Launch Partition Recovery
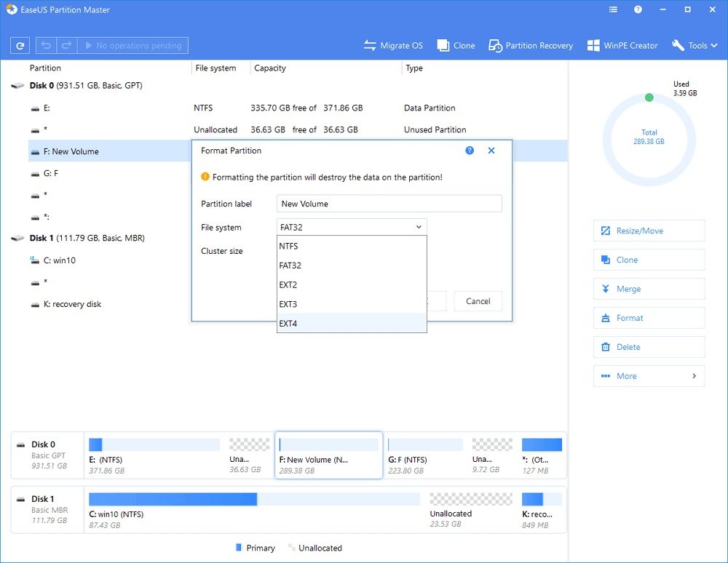 point(531,45)
